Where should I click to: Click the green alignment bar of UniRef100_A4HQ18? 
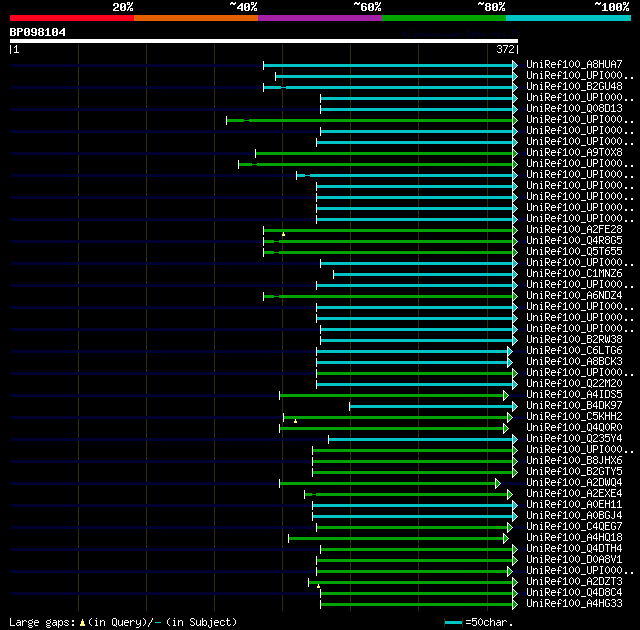coord(396,539)
